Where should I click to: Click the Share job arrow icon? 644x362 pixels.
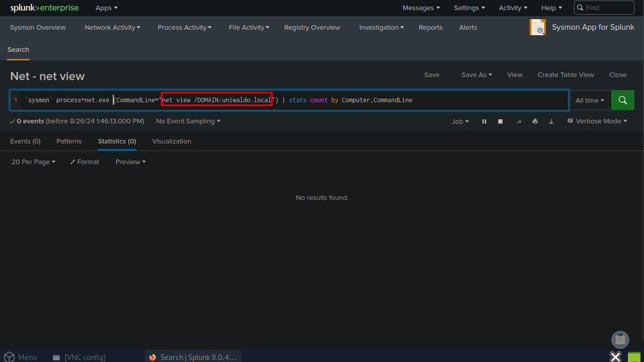click(x=519, y=121)
